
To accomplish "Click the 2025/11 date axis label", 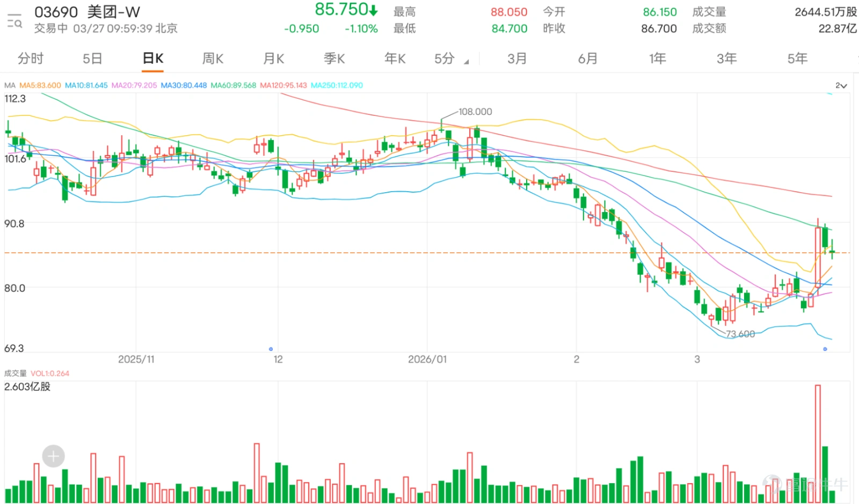I will pos(136,359).
